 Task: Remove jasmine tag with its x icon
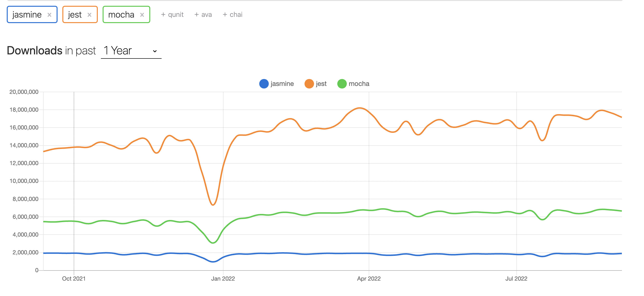pos(50,15)
